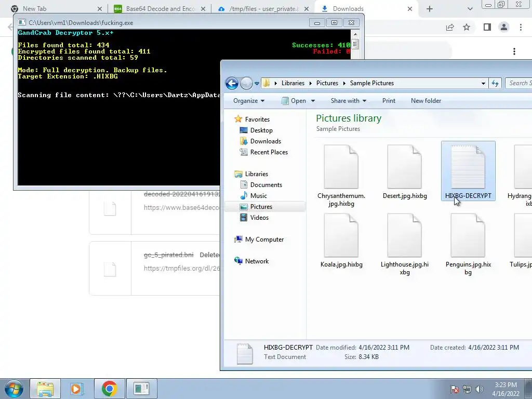
Task: Open Downloads page more actions menu
Action: (x=514, y=51)
